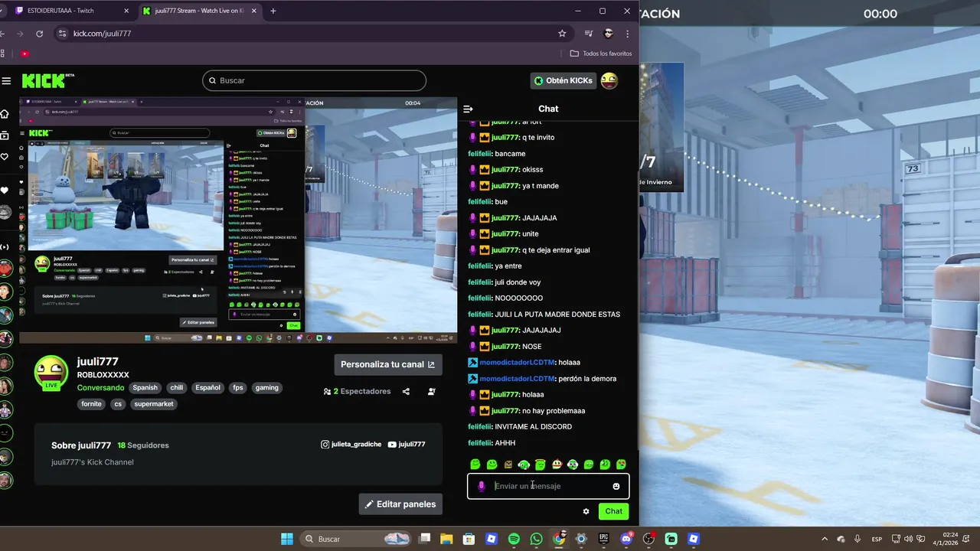Reload the kick.com page

pyautogui.click(x=39, y=34)
